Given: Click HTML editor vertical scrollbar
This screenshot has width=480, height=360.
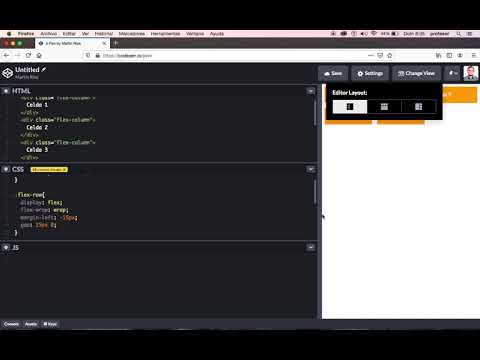Looking at the screenshot, I should tap(315, 112).
